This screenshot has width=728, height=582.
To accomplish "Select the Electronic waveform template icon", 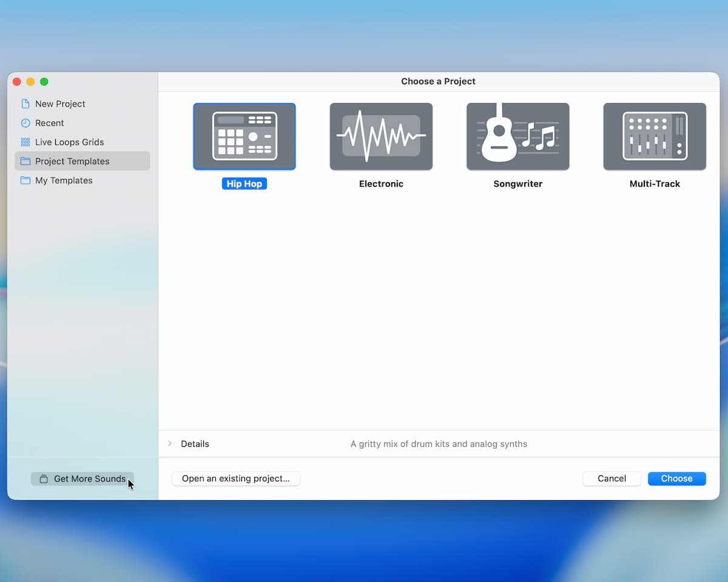I will (381, 136).
